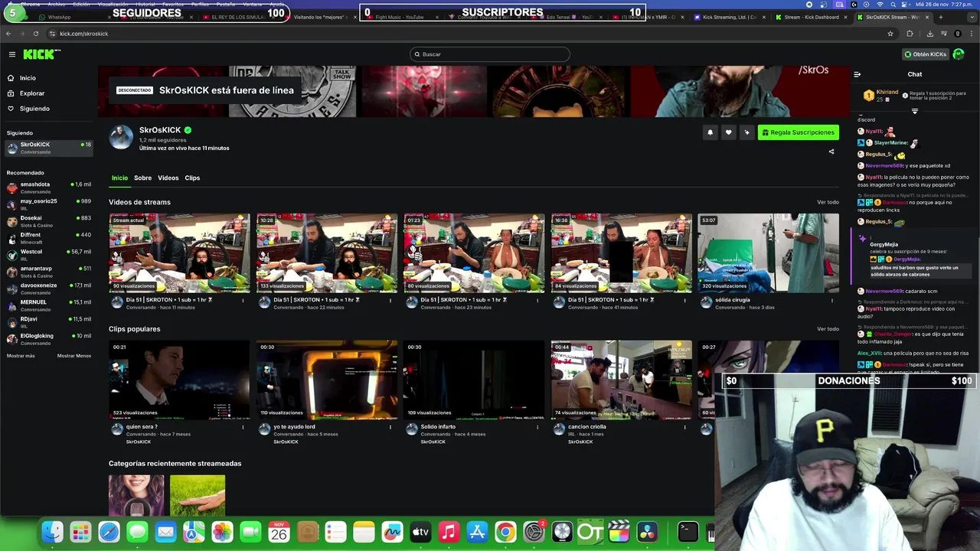
Task: Click Regala Suscripciones button
Action: pyautogui.click(x=799, y=132)
